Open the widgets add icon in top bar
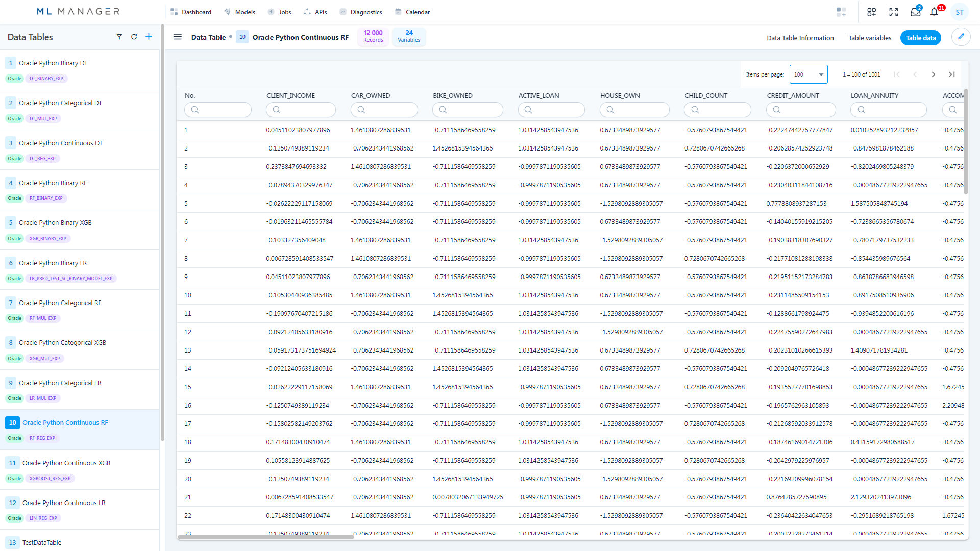 tap(841, 12)
